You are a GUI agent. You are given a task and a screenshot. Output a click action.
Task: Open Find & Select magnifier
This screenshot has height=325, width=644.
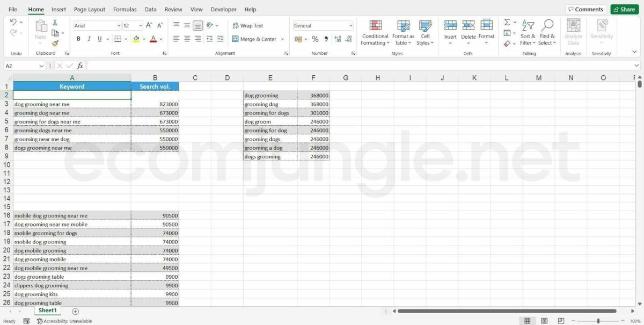coord(547,26)
